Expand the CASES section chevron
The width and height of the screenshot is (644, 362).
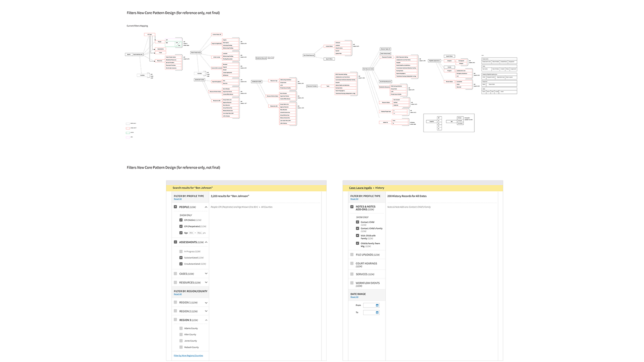coord(206,274)
